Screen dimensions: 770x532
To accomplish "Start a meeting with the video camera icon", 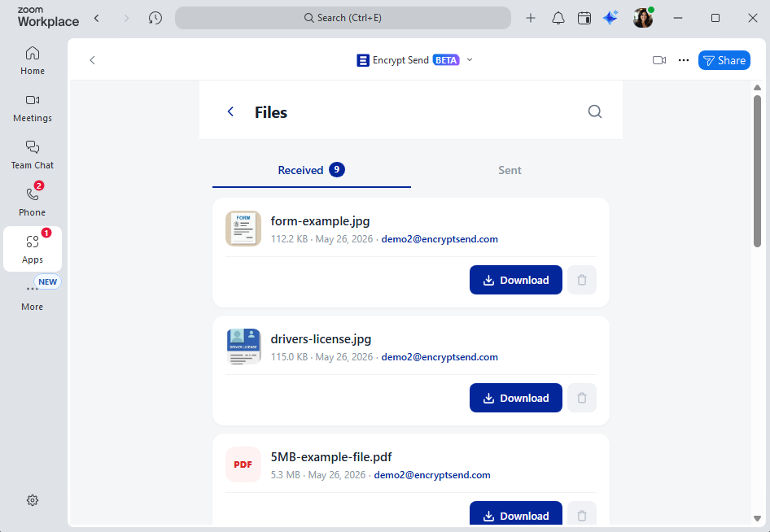I will (659, 60).
